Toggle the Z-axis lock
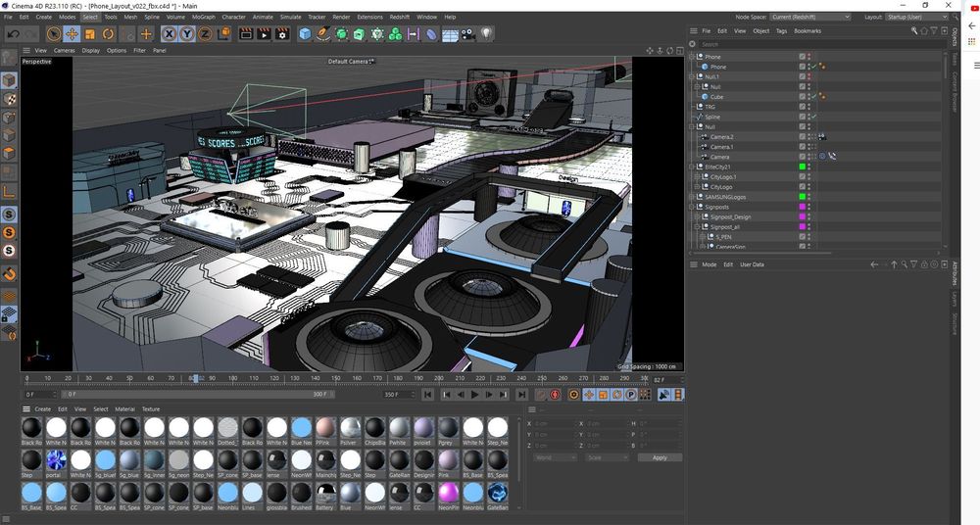The width and height of the screenshot is (980, 525). tap(205, 34)
